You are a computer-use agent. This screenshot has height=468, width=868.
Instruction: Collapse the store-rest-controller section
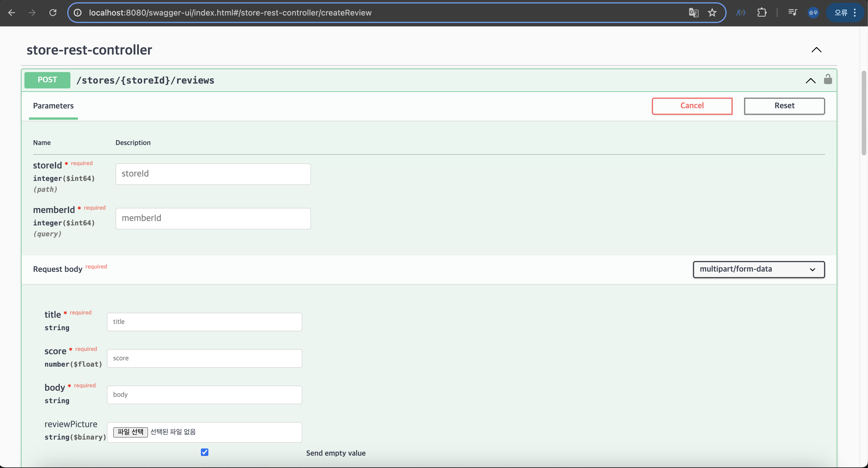[x=816, y=50]
